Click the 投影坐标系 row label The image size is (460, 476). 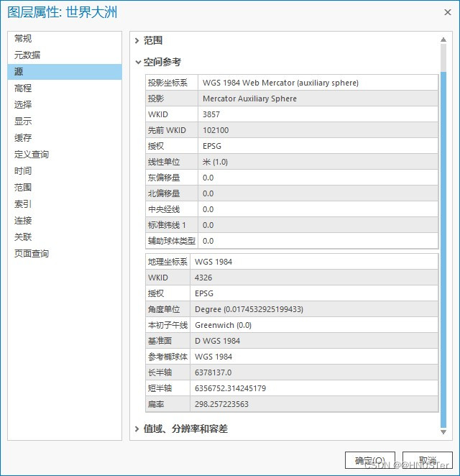(167, 83)
